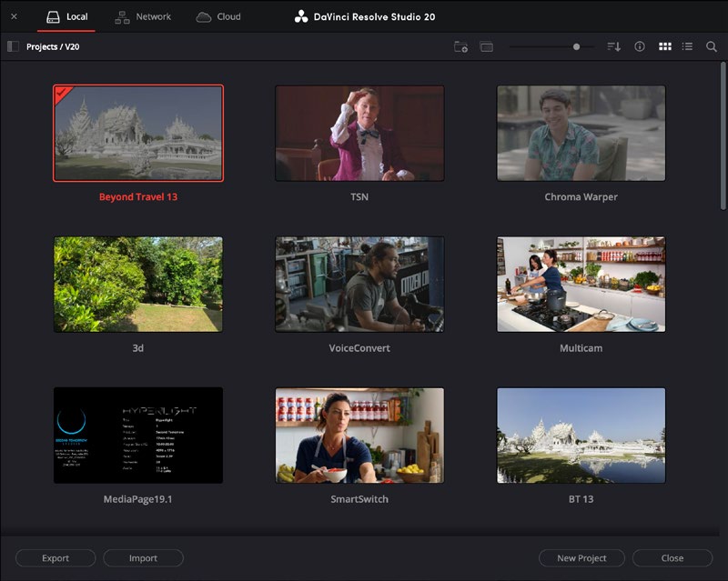Click the MediaPage19.1 name label

(x=138, y=499)
